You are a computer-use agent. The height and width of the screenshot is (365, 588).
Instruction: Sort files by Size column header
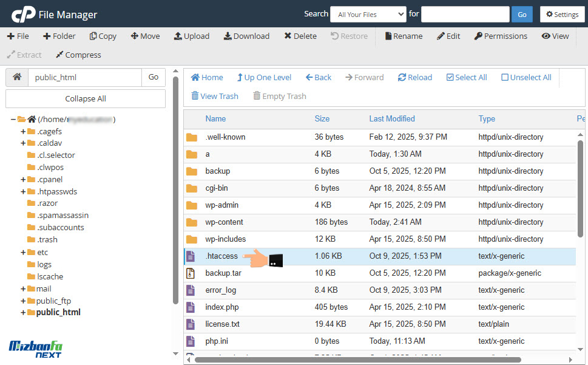pyautogui.click(x=322, y=119)
